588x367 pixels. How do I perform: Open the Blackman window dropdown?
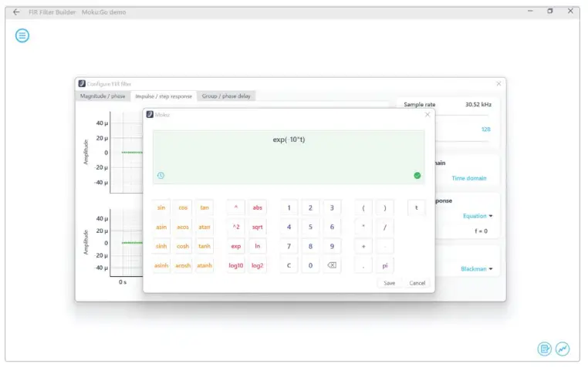(476, 269)
